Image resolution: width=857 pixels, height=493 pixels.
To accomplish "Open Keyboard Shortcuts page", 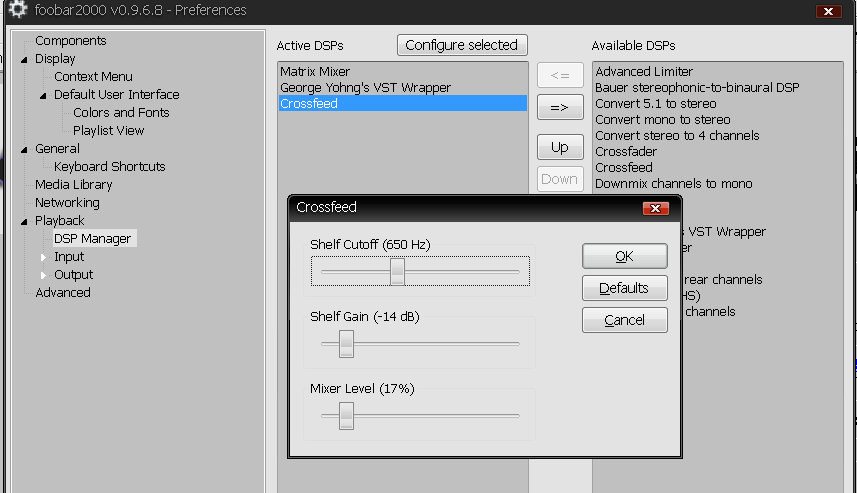I will 109,167.
